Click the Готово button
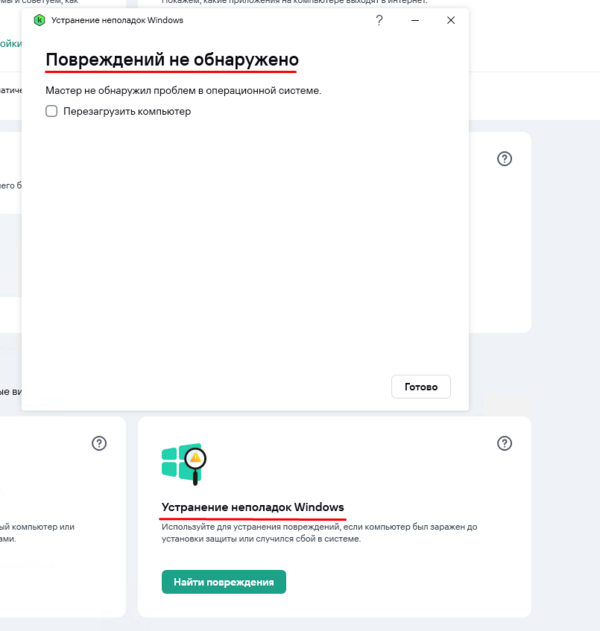The width and height of the screenshot is (600, 631). [x=421, y=387]
